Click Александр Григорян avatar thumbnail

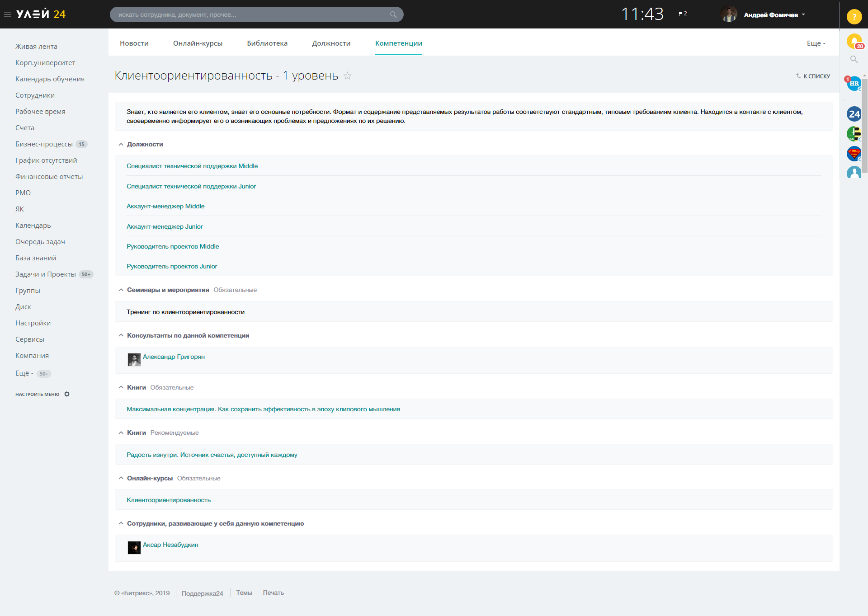tap(134, 360)
